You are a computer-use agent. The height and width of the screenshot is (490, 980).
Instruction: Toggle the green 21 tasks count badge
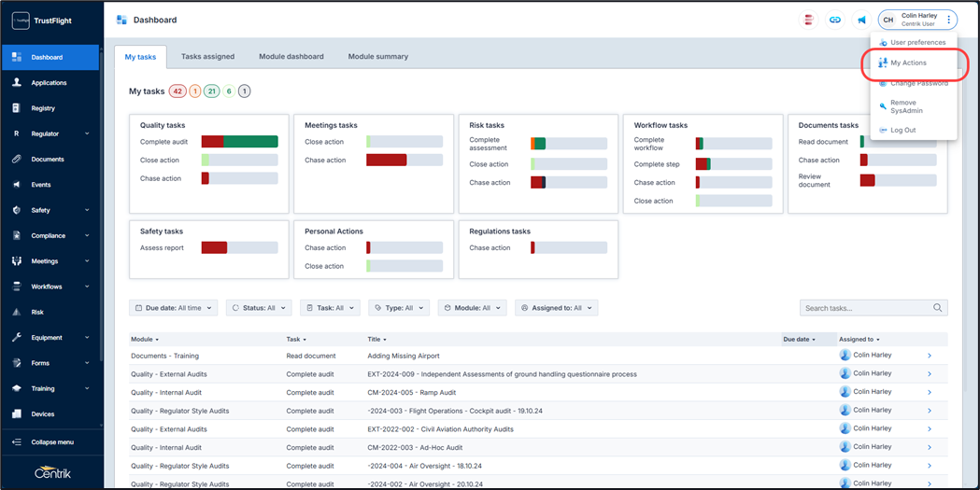pyautogui.click(x=212, y=91)
